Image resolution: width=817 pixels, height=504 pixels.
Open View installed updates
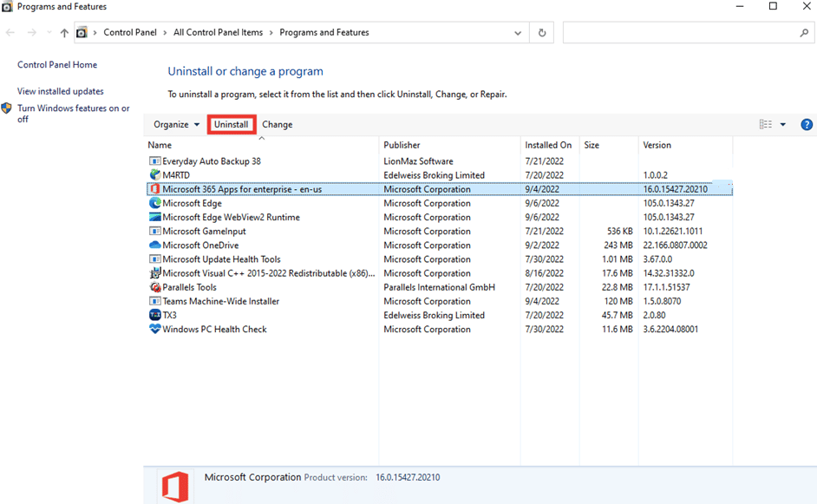pyautogui.click(x=59, y=90)
